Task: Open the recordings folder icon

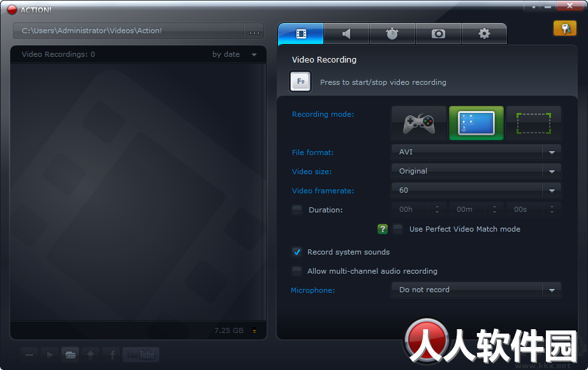Action: [71, 355]
